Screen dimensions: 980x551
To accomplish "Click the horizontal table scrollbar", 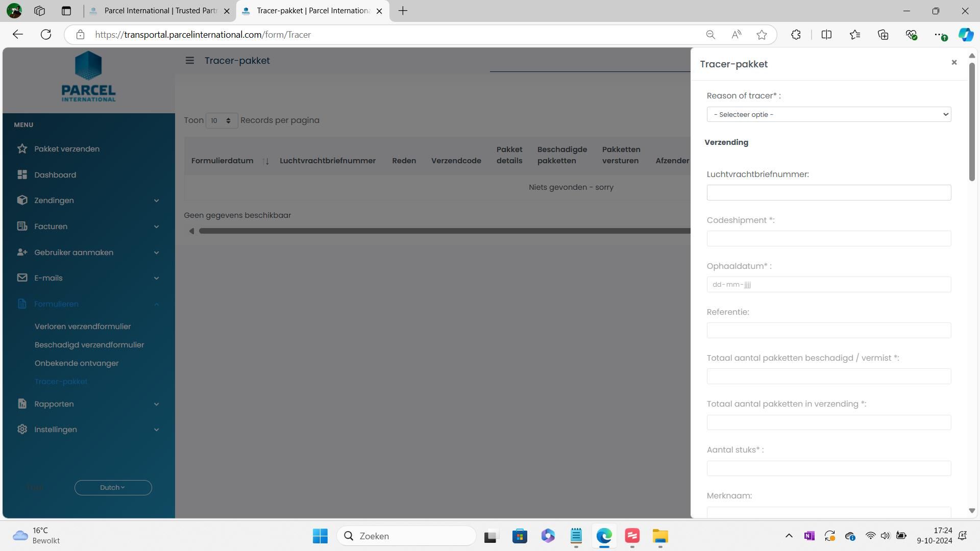I will click(x=444, y=231).
